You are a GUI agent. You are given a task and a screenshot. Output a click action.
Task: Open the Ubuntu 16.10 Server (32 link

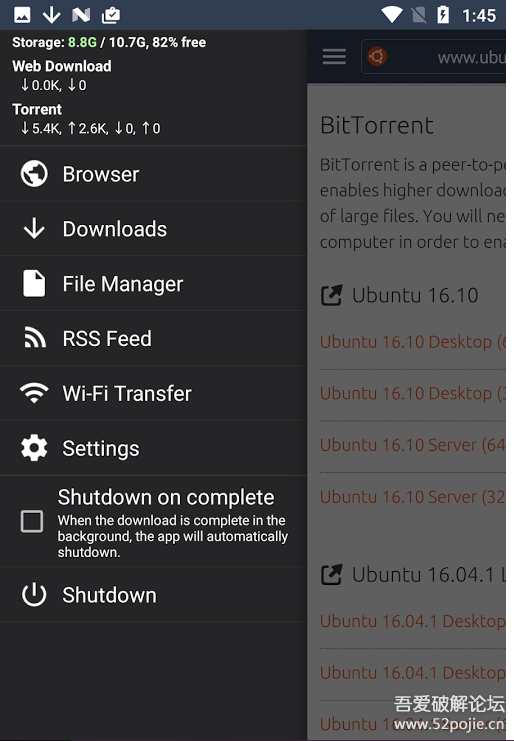coord(412,497)
